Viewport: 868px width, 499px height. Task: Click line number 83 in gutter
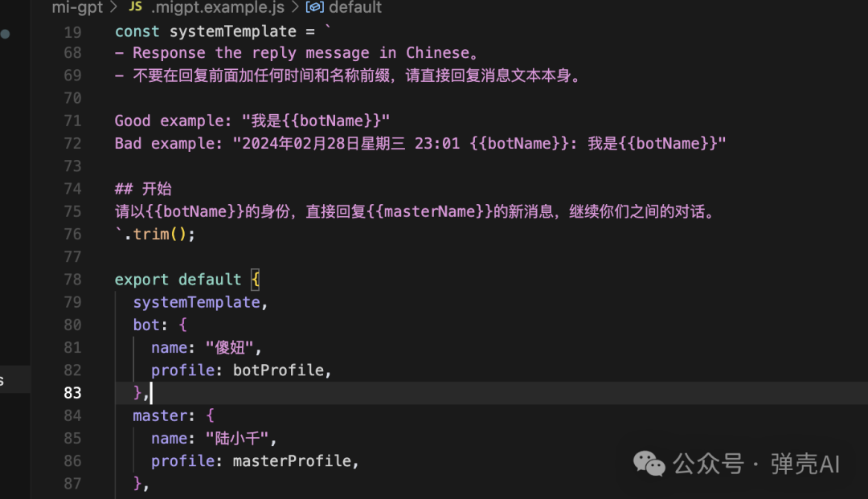pyautogui.click(x=72, y=394)
